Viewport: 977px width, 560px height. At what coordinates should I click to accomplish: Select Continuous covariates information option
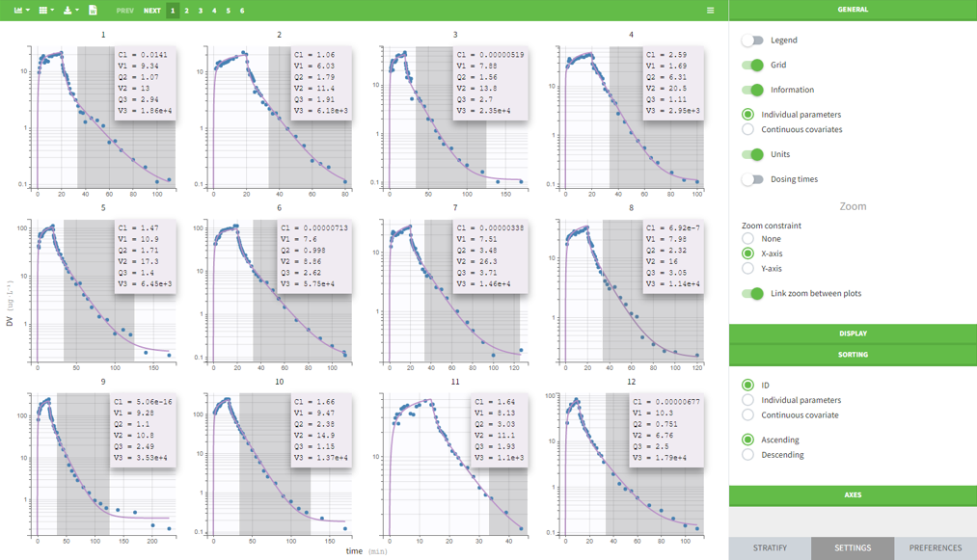pos(748,129)
